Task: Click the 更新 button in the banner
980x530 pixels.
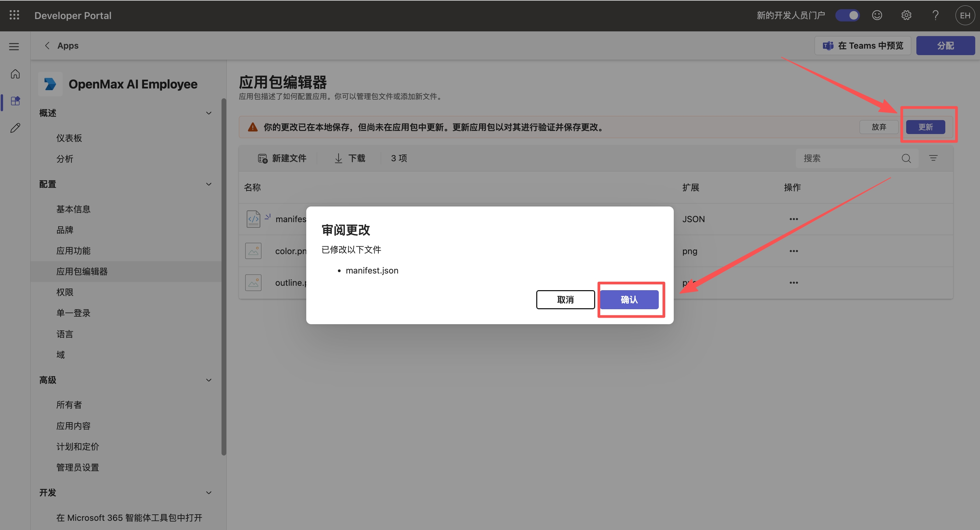Action: (926, 127)
